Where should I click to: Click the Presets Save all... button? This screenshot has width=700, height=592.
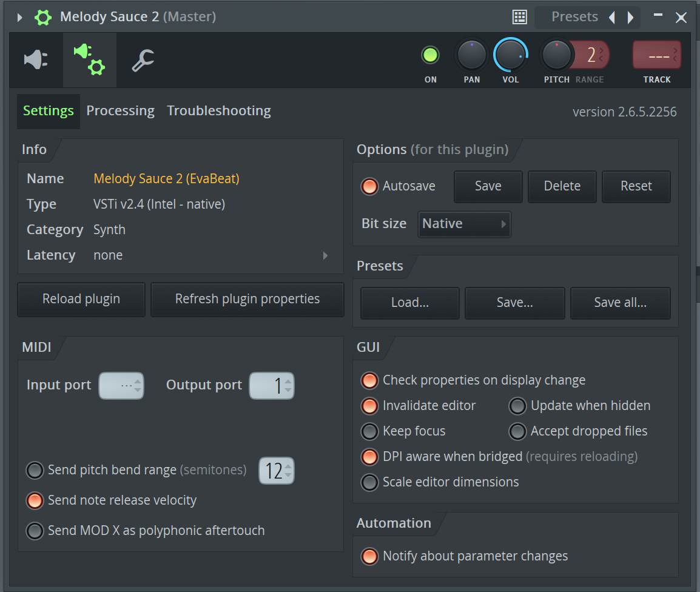(620, 303)
